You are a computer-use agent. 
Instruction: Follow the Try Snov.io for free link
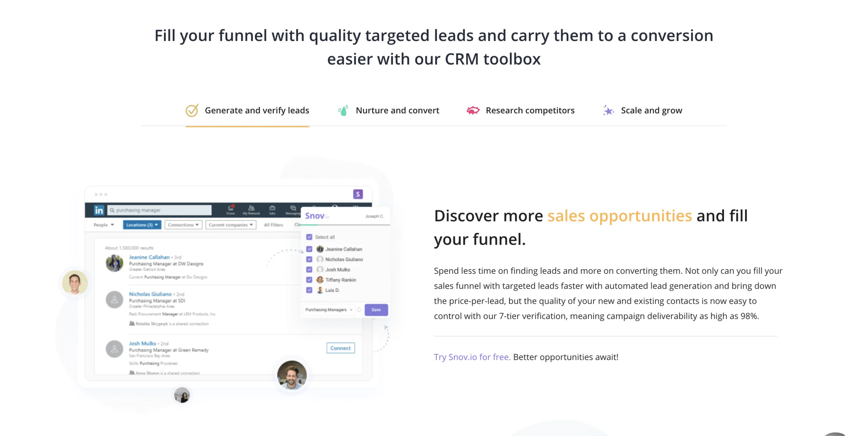click(472, 357)
